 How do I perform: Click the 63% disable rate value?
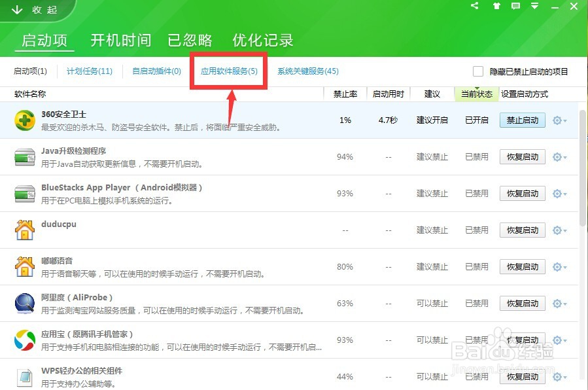345,304
